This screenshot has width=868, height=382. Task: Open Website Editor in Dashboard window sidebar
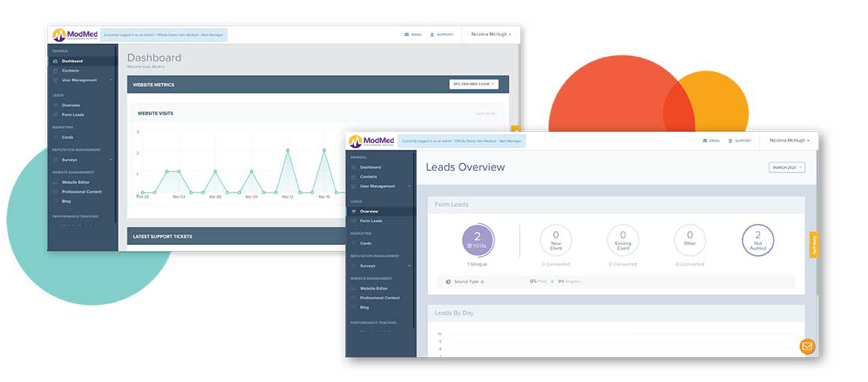(x=76, y=182)
